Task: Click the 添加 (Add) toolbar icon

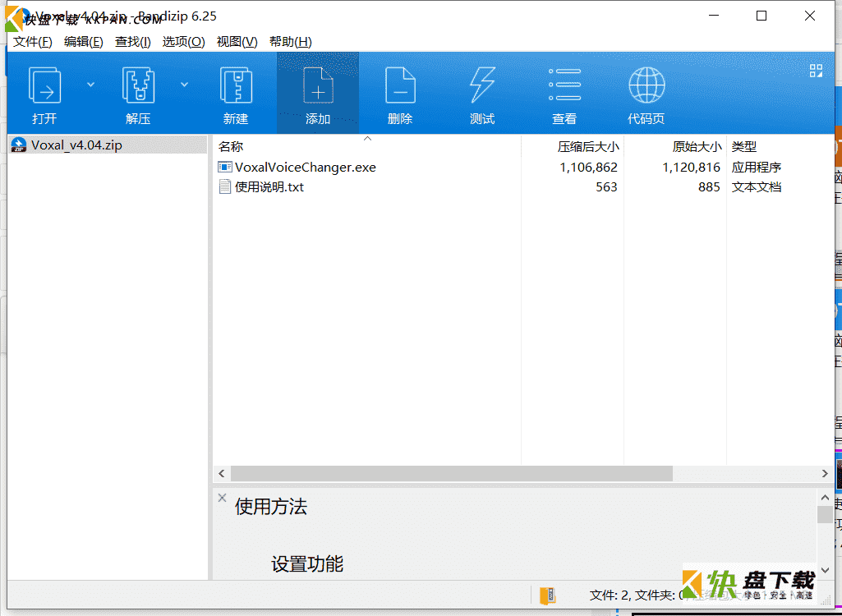Action: [x=318, y=86]
